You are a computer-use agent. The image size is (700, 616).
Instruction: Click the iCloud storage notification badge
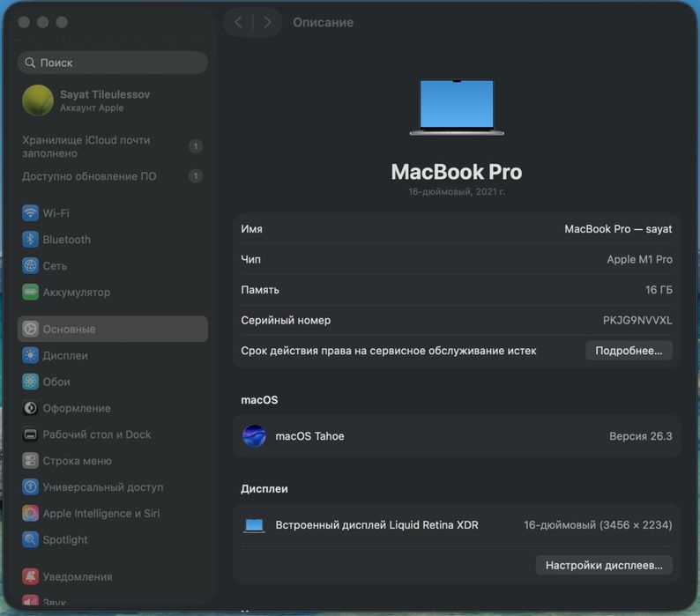(x=196, y=146)
